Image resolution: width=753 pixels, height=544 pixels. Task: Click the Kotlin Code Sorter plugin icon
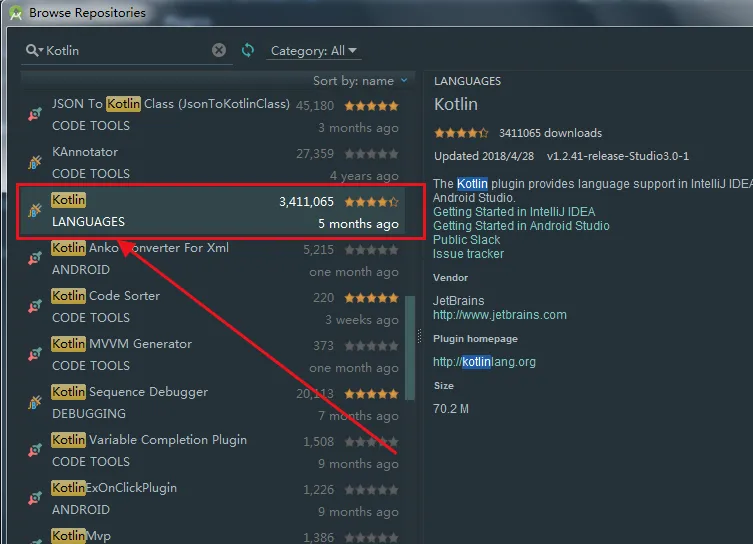pyautogui.click(x=35, y=306)
